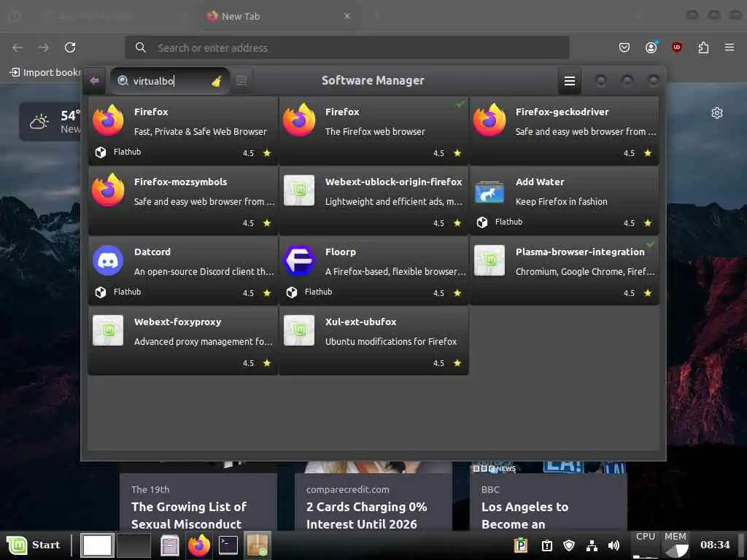Open network icon in system tray

click(x=592, y=545)
